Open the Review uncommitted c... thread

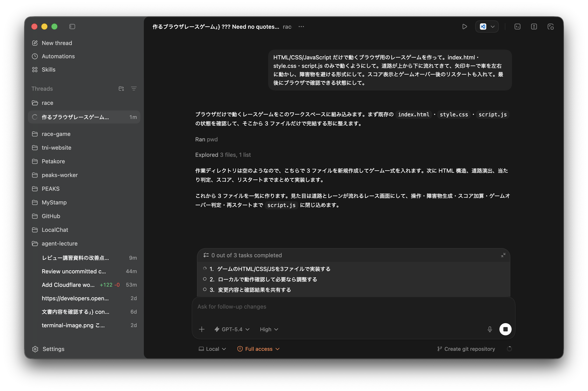pyautogui.click(x=84, y=271)
